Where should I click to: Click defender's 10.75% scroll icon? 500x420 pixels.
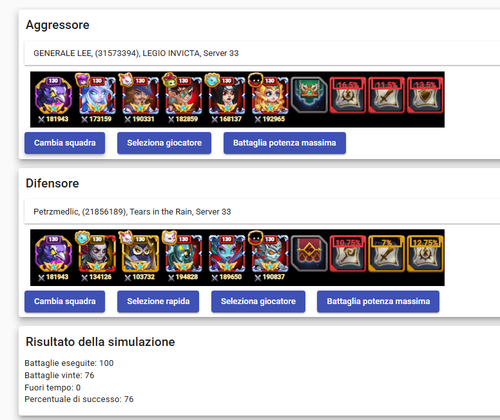pos(348,253)
